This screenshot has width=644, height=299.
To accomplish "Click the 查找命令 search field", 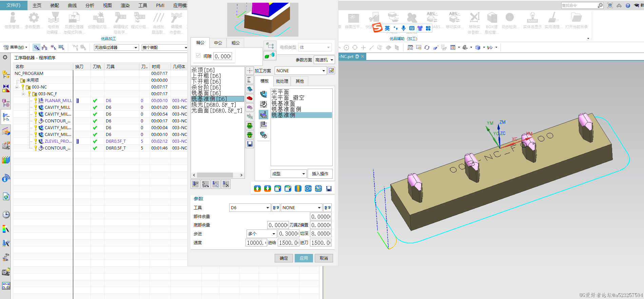I will [582, 5].
